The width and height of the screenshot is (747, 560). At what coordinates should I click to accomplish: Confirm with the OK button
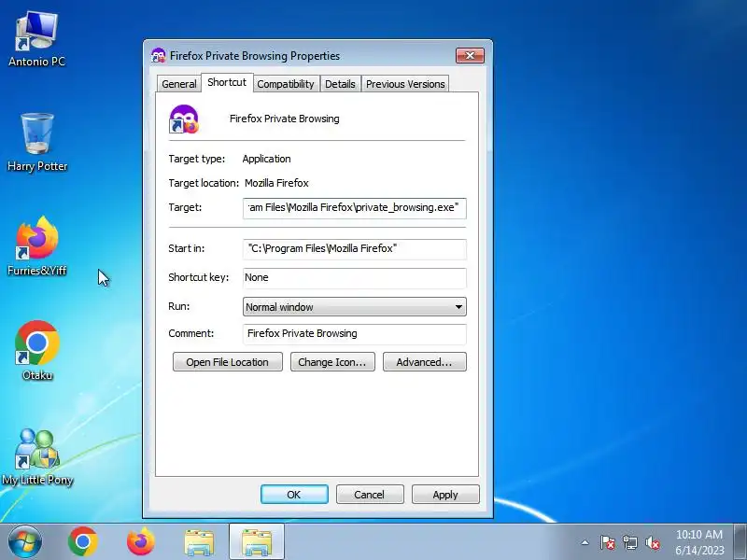(294, 495)
